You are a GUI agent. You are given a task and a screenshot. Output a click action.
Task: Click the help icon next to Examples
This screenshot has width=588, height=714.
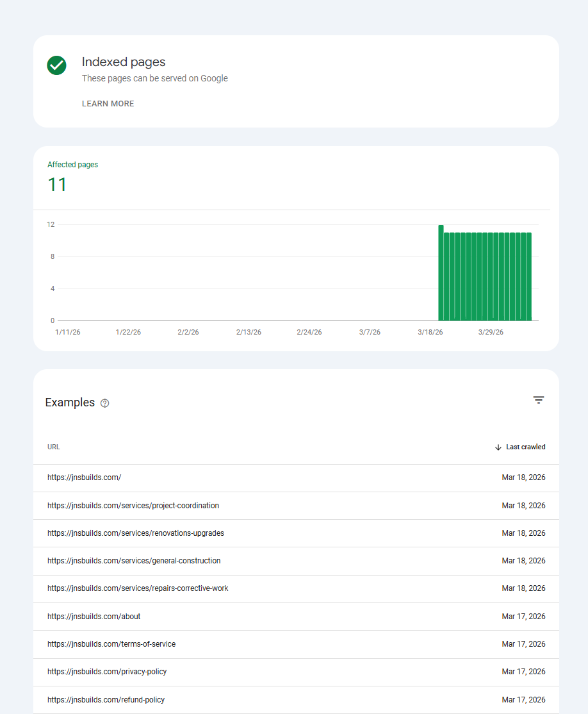[104, 403]
